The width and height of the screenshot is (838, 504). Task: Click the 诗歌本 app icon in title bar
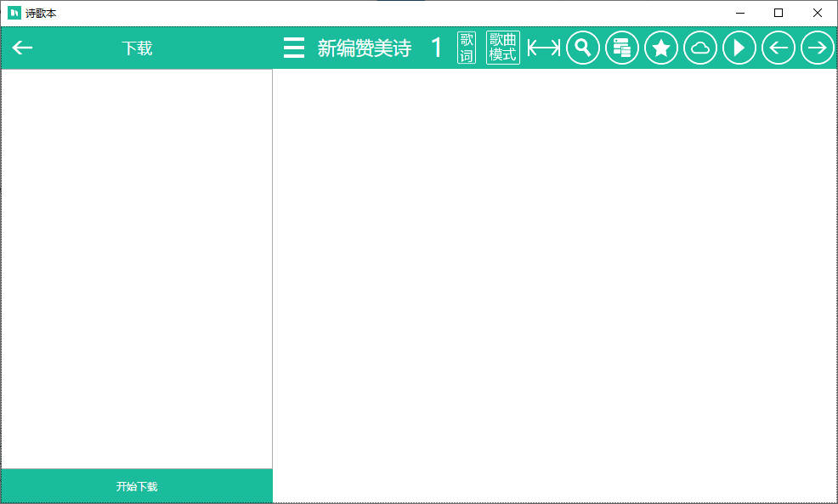(14, 13)
